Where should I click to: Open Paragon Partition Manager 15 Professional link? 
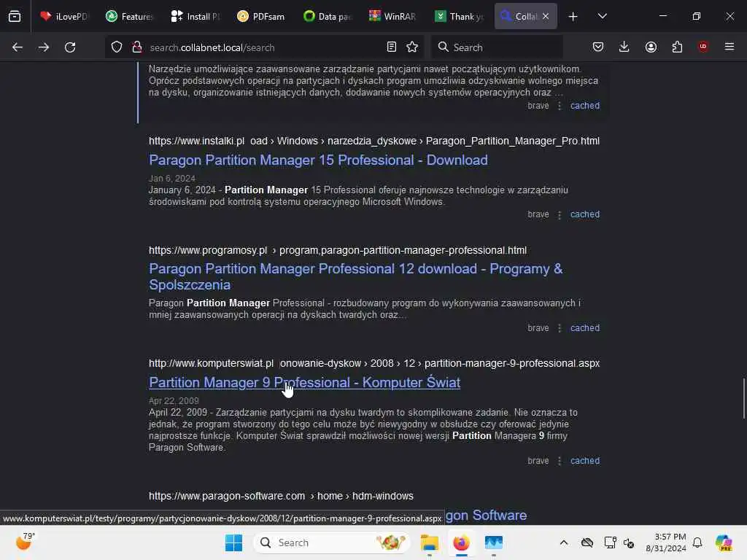tap(318, 160)
